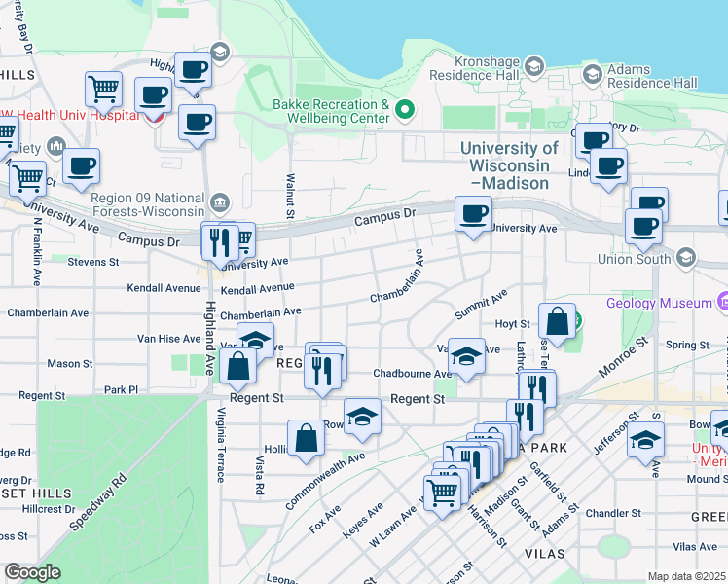Click the Garfield St street label
Image resolution: width=728 pixels, height=584 pixels.
(x=548, y=482)
